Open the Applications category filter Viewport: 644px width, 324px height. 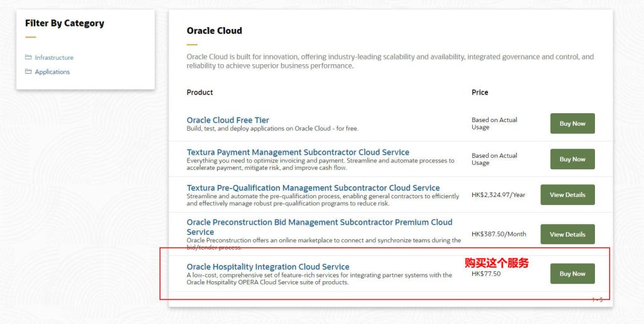52,72
